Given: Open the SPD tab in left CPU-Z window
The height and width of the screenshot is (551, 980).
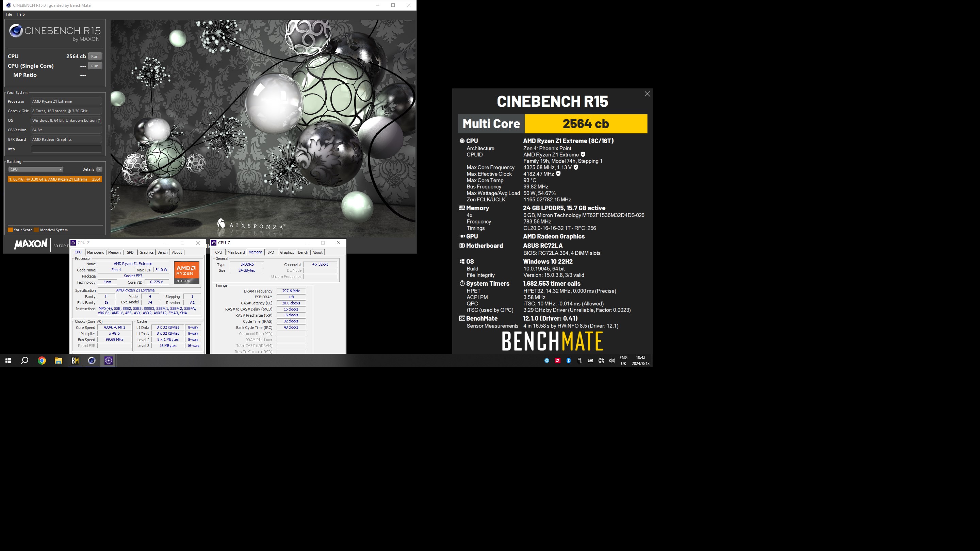Looking at the screenshot, I should point(130,252).
